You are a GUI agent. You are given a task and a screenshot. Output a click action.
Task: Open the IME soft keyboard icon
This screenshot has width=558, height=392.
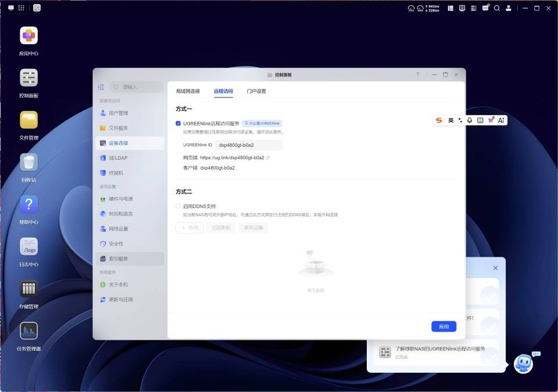(x=480, y=120)
